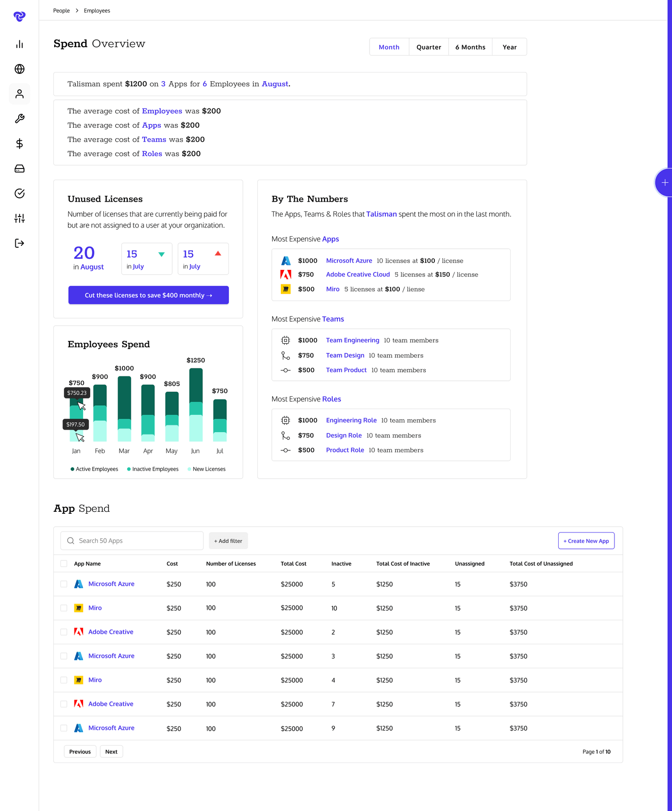672x811 pixels.
Task: Check the Miro row with 4 inactive
Action: (64, 680)
